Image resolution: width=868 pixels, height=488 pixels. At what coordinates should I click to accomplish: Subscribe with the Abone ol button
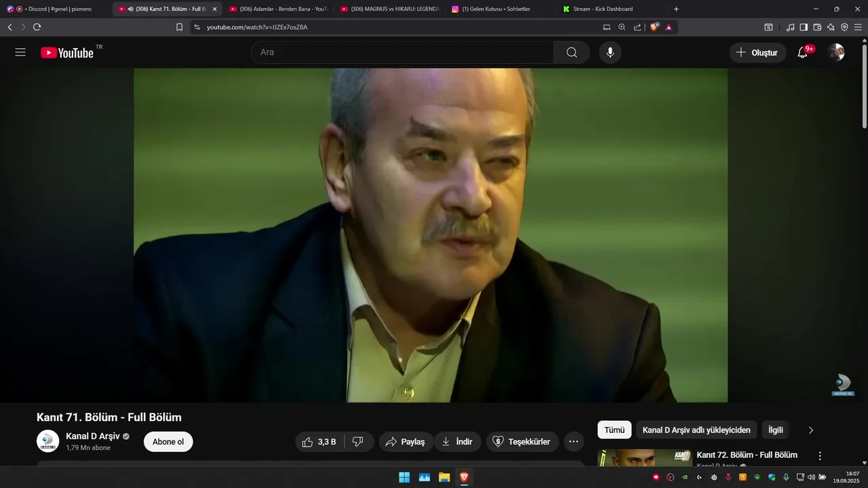(168, 442)
